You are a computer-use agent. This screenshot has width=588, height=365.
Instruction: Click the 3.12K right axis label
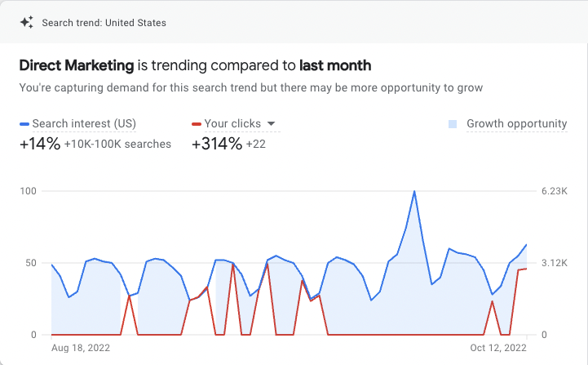pos(554,263)
